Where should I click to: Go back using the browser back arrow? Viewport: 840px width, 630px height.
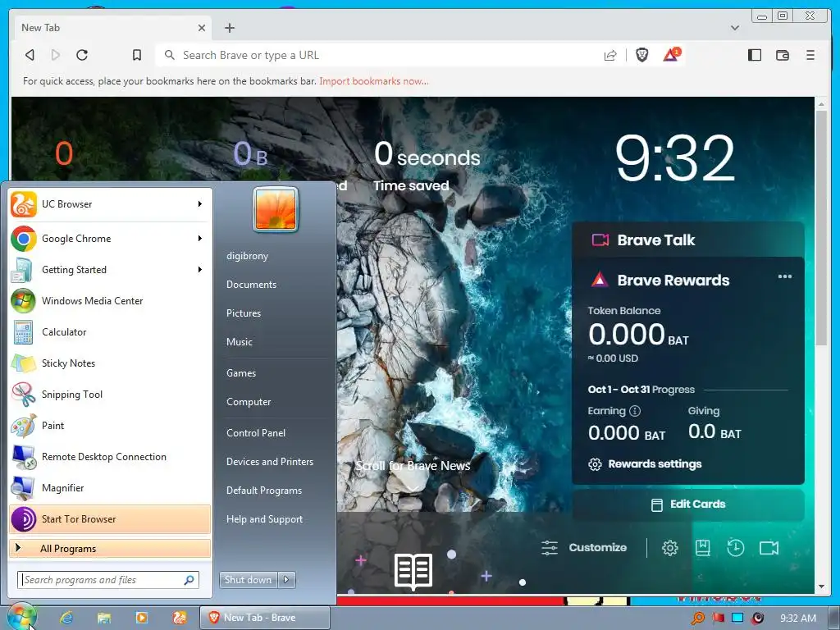coord(30,55)
